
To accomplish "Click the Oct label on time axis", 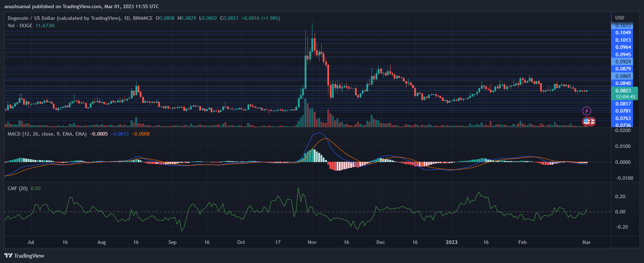I will pos(241,242).
